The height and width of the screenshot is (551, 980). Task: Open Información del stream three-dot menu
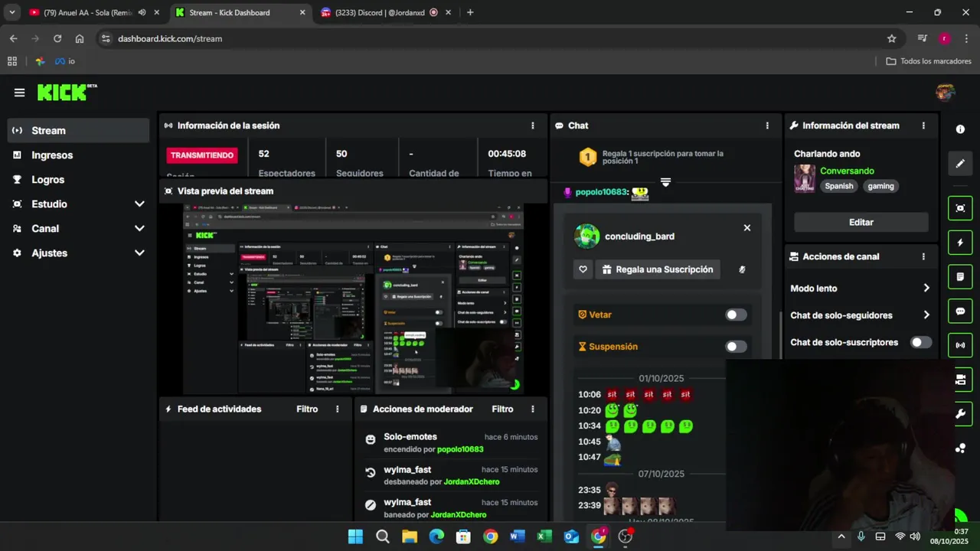tap(923, 126)
